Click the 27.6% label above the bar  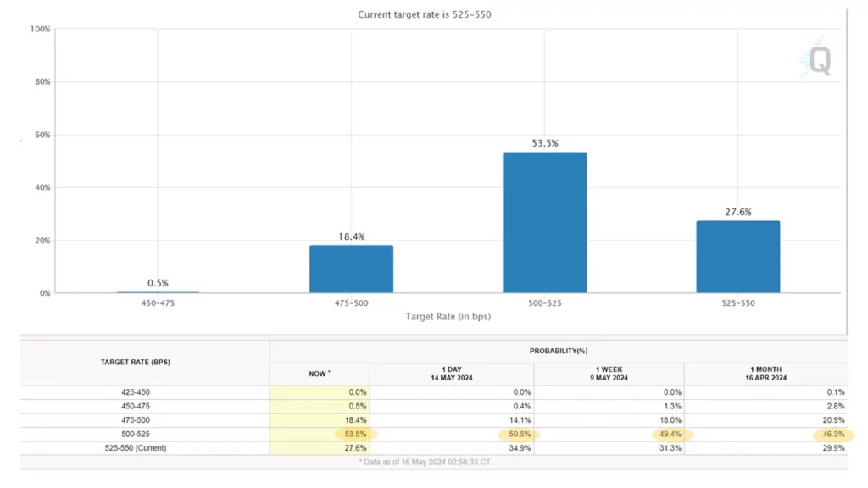coord(737,212)
